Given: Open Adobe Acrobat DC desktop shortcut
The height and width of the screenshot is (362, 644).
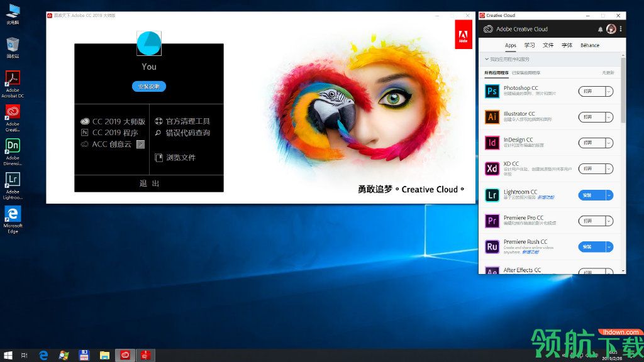Looking at the screenshot, I should (13, 84).
